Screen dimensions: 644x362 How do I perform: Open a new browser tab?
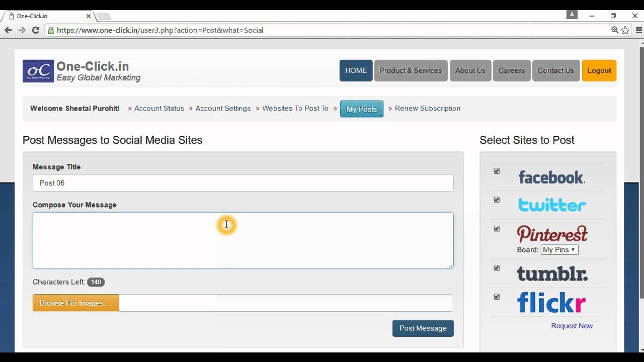point(103,17)
